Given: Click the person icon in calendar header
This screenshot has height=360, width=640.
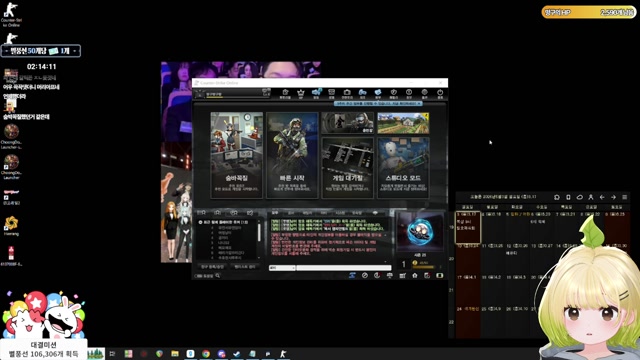Looking at the screenshot, I should [x=591, y=197].
